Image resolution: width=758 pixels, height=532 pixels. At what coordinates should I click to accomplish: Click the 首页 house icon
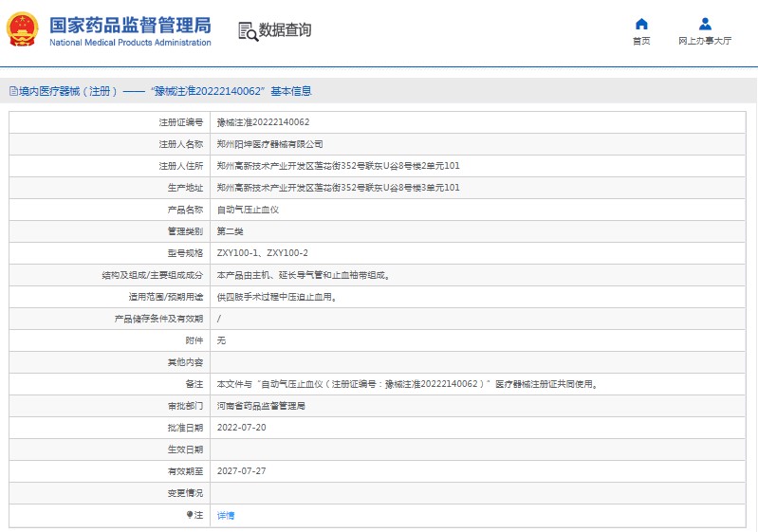click(641, 24)
